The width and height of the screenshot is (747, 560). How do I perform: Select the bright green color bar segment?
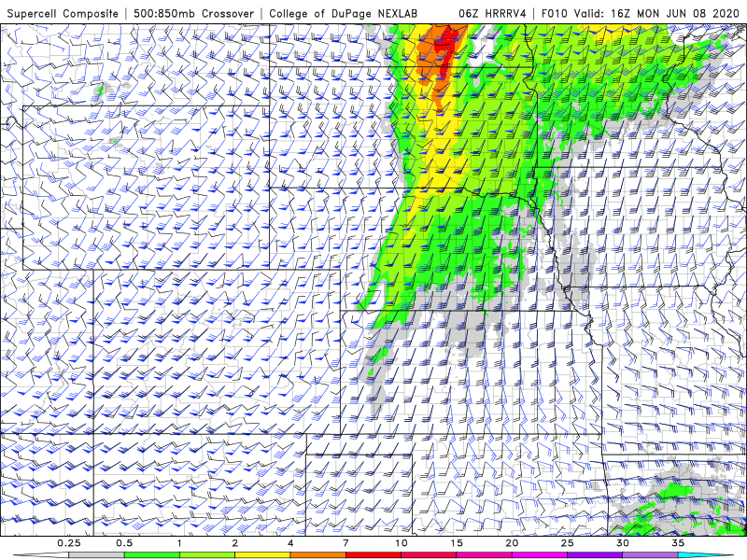point(151,555)
